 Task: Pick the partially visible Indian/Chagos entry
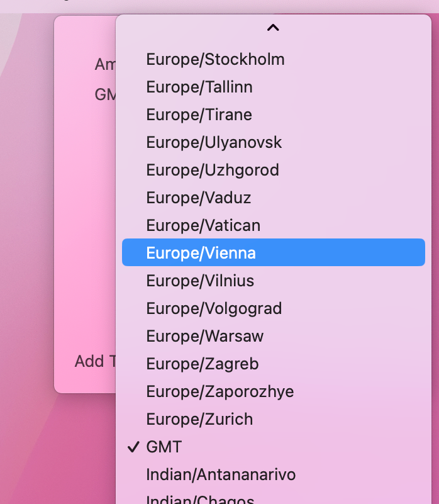point(201,499)
